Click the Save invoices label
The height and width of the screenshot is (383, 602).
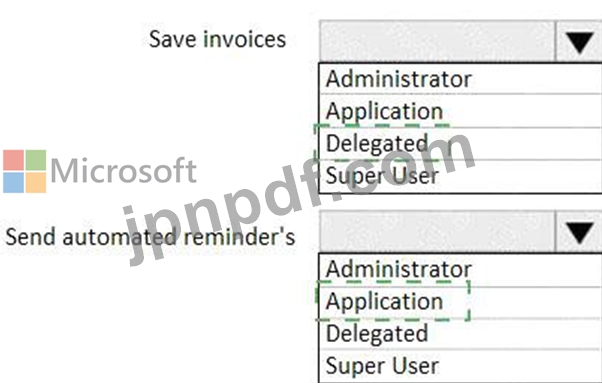click(x=217, y=40)
